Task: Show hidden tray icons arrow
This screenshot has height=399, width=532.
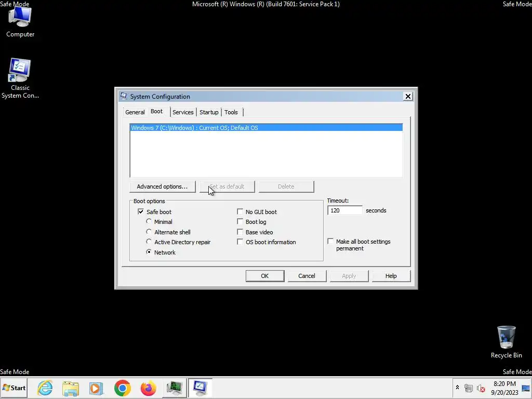Action: 457,388
